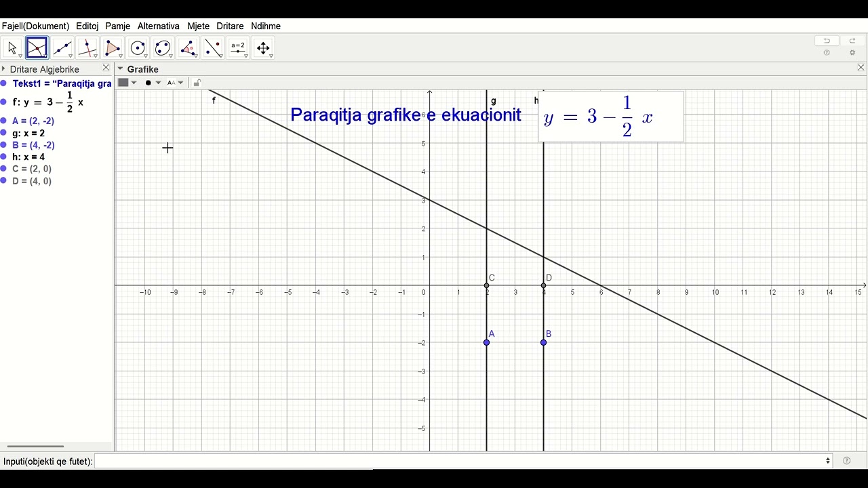This screenshot has width=868, height=488.
Task: Select the Perpendicular line tool
Action: 87,47
